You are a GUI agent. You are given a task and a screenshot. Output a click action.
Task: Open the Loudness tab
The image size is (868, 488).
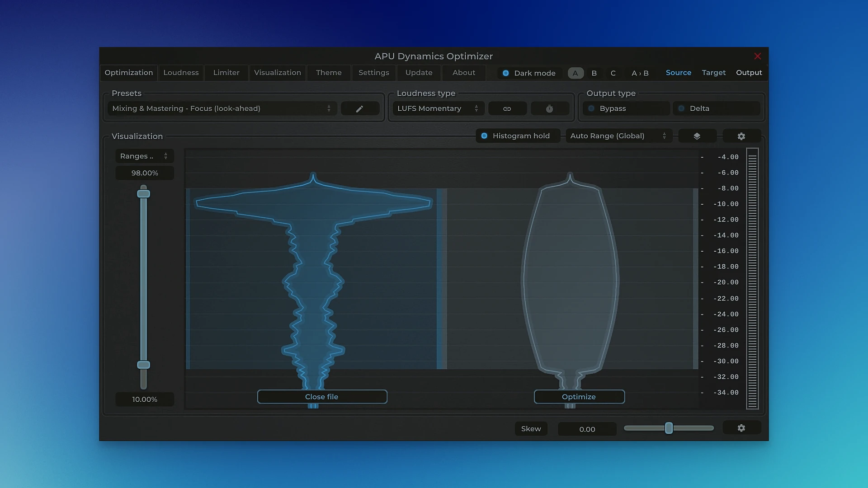[181, 73]
